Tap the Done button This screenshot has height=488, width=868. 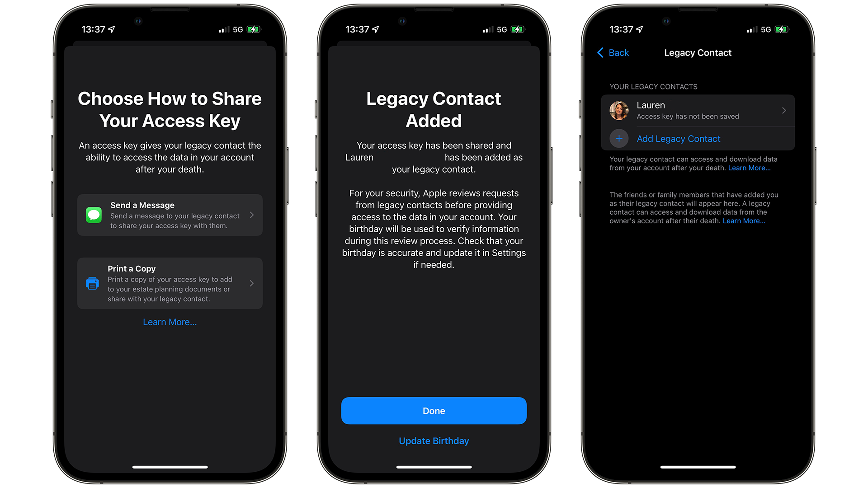(x=434, y=410)
